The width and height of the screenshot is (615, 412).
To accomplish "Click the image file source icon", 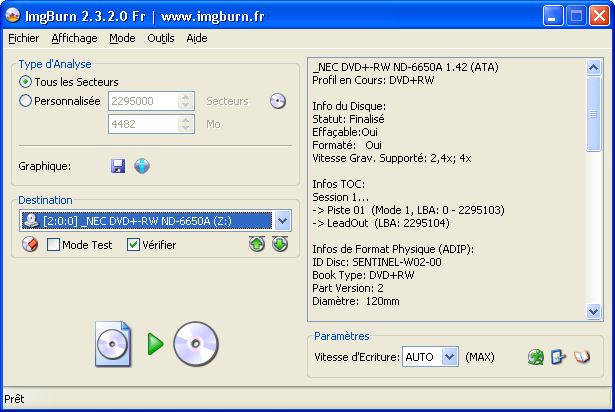I will (113, 344).
